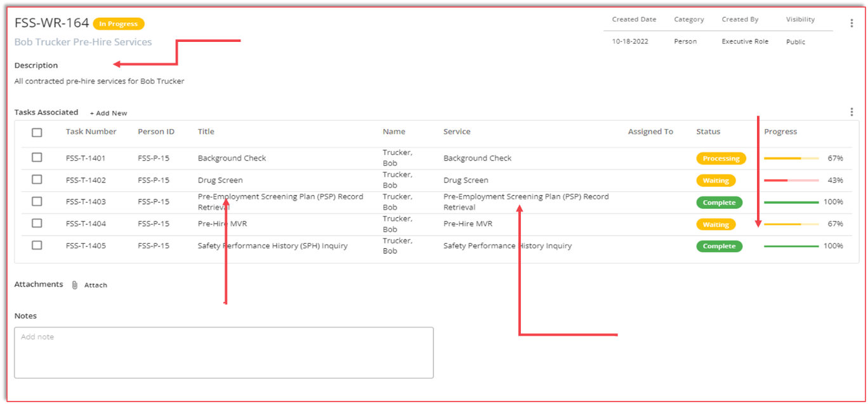Check the Drug Screen task row checkbox

(x=37, y=180)
